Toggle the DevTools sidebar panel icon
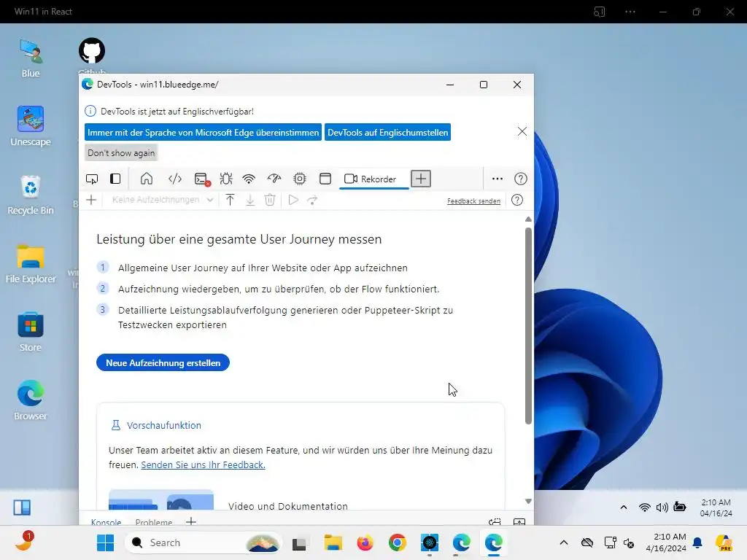Viewport: 747px width, 560px height. [x=115, y=179]
